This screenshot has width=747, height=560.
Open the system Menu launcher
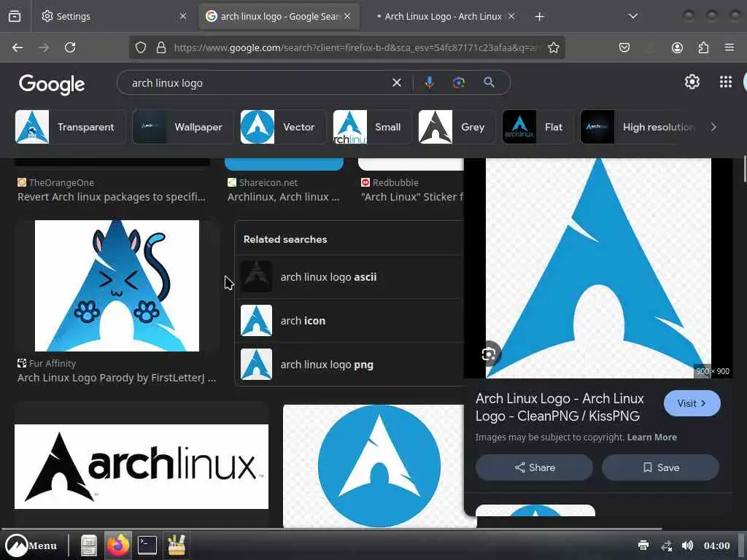[x=31, y=545]
